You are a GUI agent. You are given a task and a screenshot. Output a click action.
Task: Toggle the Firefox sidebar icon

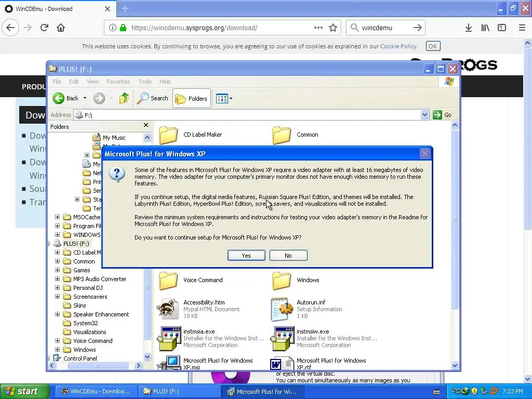(502, 28)
